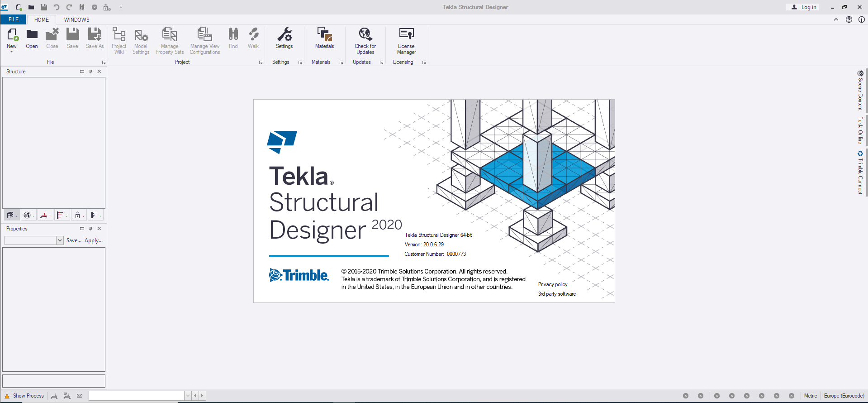
Task: Click quick access new document icon
Action: [19, 7]
